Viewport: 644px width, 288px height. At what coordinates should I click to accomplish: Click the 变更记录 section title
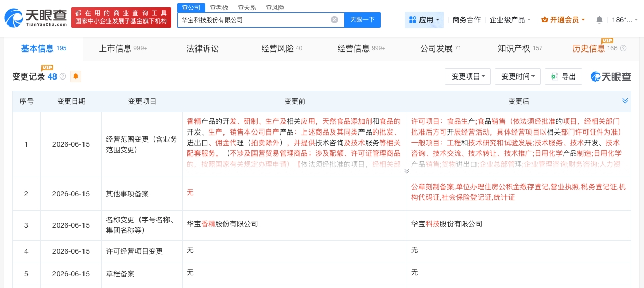pyautogui.click(x=29, y=76)
